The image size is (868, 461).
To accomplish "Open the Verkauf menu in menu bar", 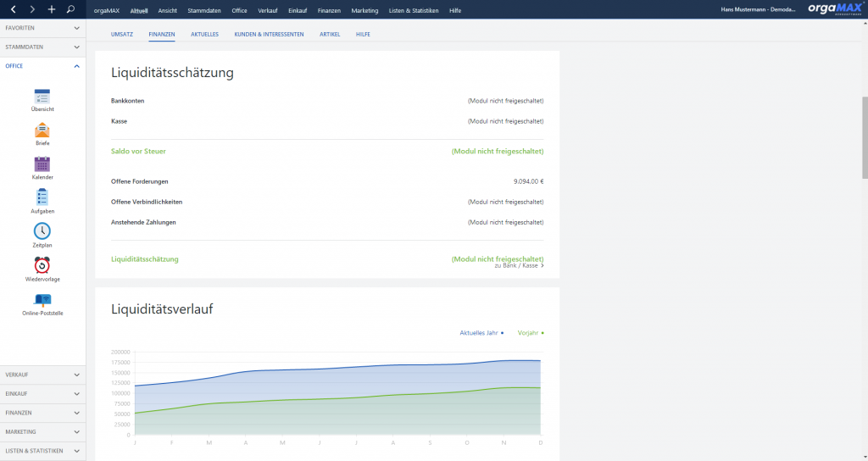I will (267, 10).
